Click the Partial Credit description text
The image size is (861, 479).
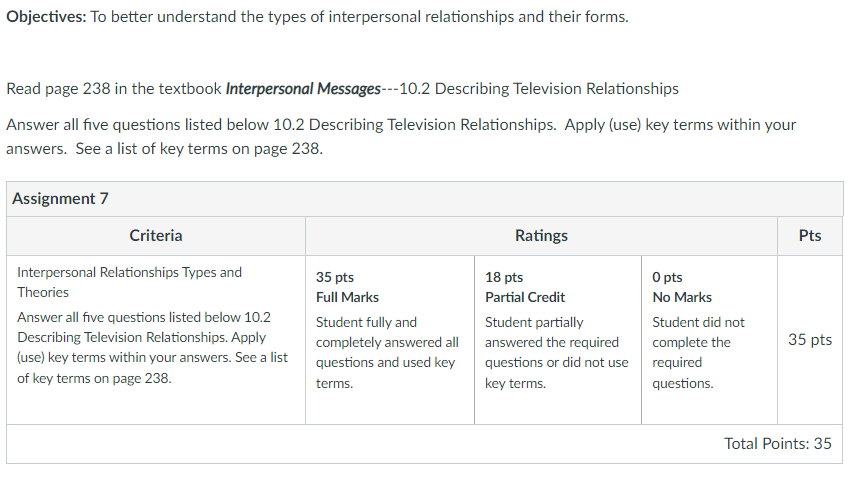[556, 353]
